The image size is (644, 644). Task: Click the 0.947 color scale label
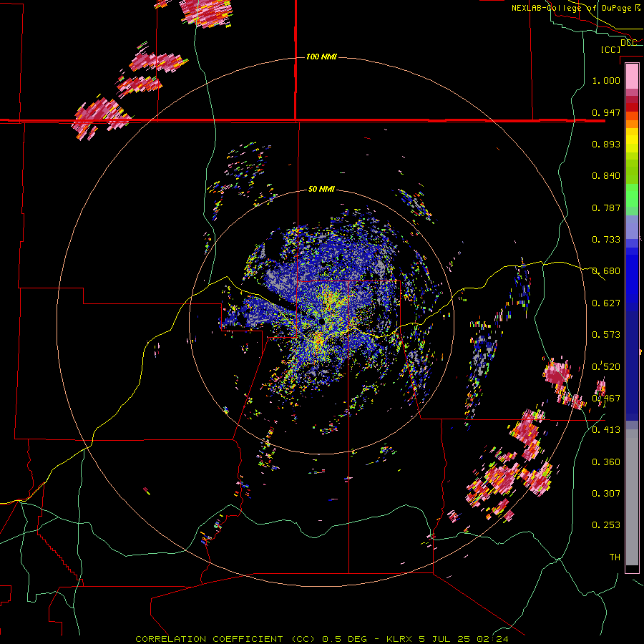[x=606, y=112]
